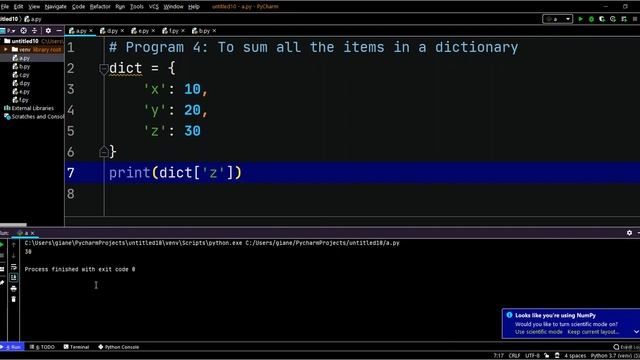This screenshot has height=360, width=640.
Task: Click the locate/scroll-from-source target icon in Project panel
Action: coord(24,31)
